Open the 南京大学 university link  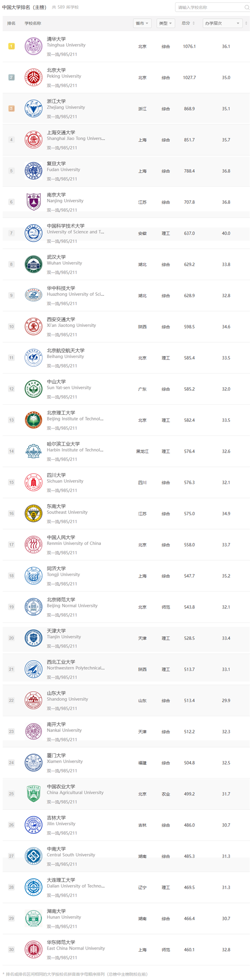[56, 195]
